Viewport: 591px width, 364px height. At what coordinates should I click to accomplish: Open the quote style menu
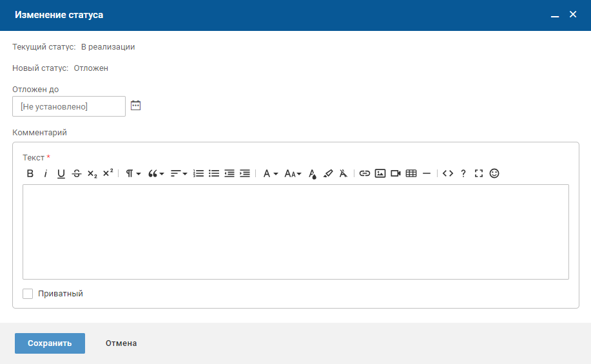tap(156, 173)
